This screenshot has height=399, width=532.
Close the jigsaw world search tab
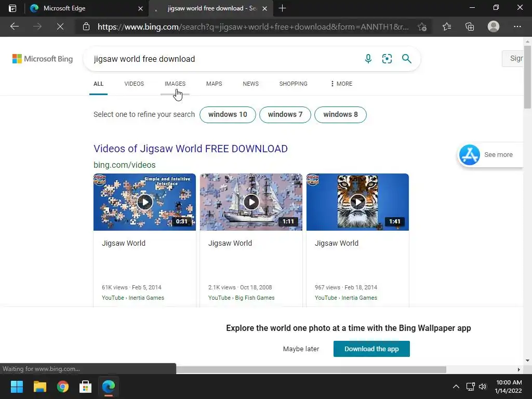click(264, 8)
